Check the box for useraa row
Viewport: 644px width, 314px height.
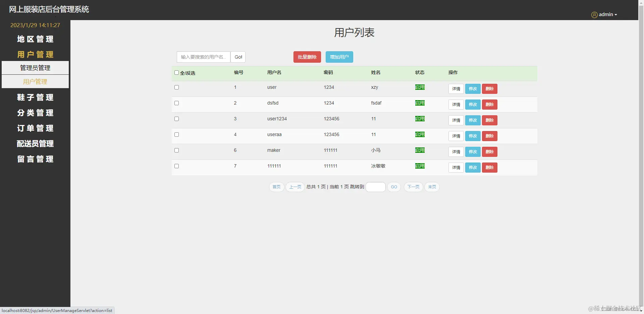point(176,134)
